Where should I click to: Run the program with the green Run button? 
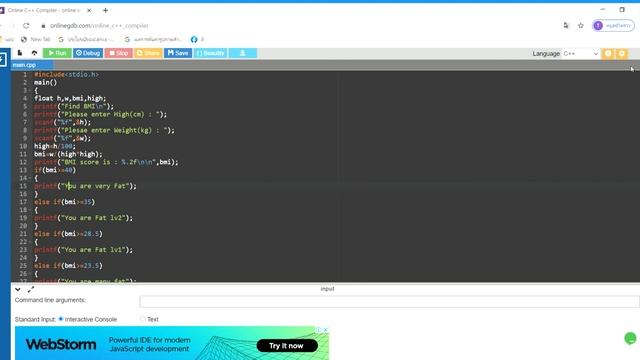57,53
